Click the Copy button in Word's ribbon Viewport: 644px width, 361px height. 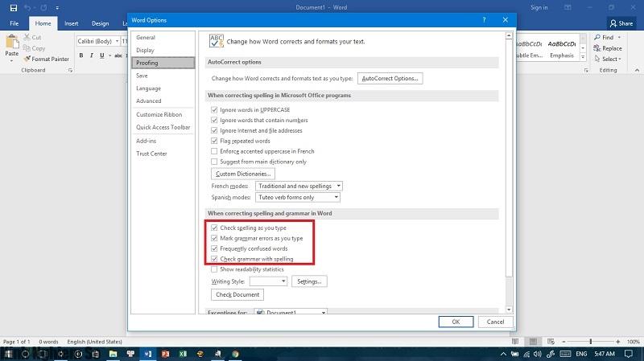pos(34,48)
